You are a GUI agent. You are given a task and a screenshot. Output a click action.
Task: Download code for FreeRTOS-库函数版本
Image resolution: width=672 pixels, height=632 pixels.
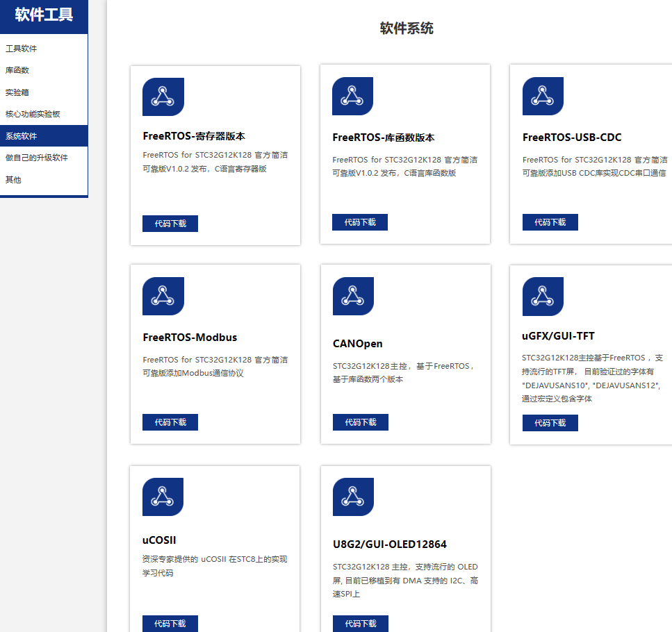[x=360, y=222]
